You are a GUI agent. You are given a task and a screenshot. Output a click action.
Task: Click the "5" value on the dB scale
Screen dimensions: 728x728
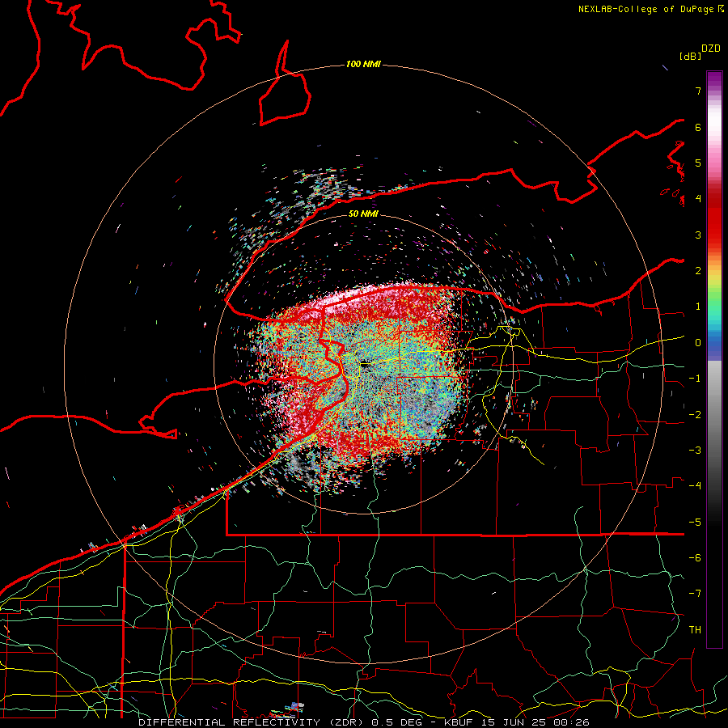click(x=698, y=163)
